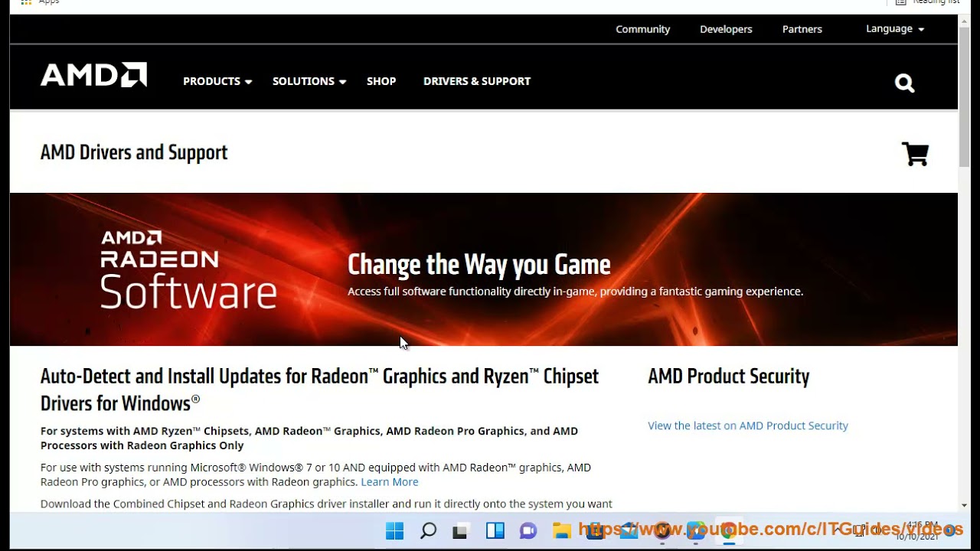The height and width of the screenshot is (551, 980).
Task: Open DRIVERS & SUPPORT
Action: tap(477, 81)
